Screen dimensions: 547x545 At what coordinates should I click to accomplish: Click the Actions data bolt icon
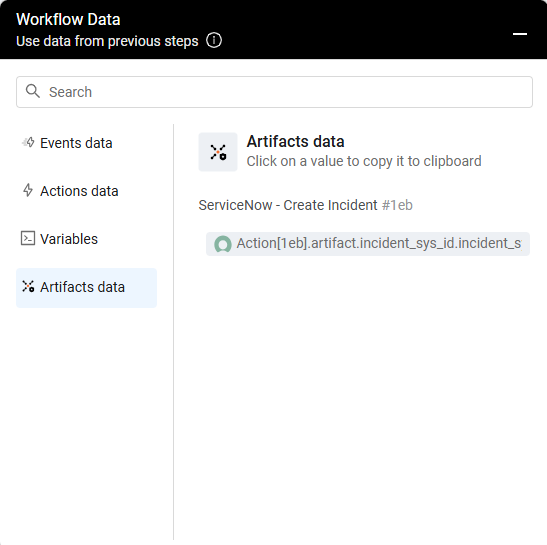[x=28, y=191]
